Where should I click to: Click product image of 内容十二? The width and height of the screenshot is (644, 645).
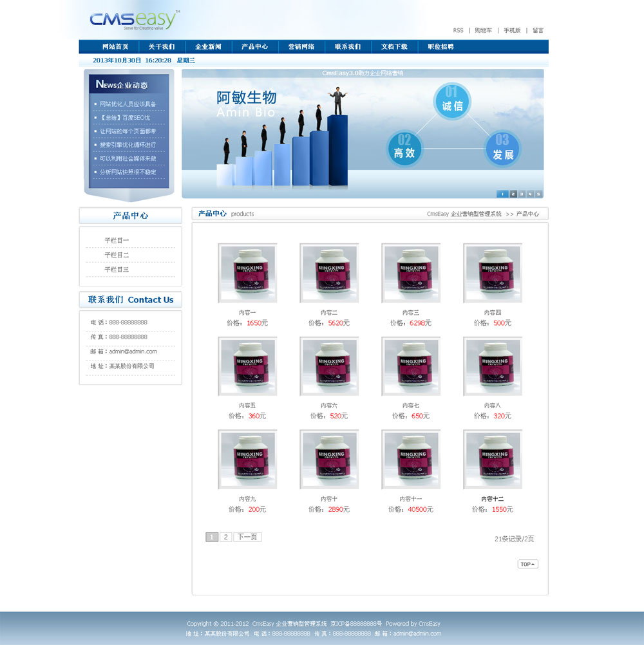(493, 460)
